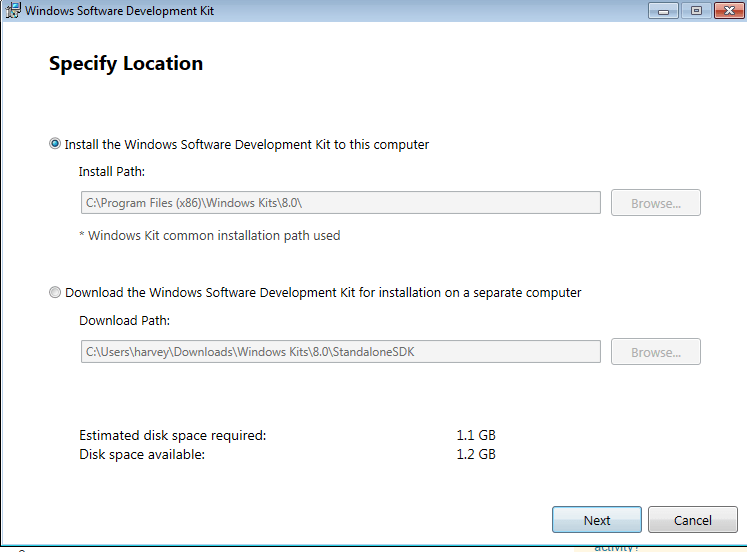This screenshot has height=552, width=747.
Task: Click Browse next to Install Path
Action: (x=656, y=203)
